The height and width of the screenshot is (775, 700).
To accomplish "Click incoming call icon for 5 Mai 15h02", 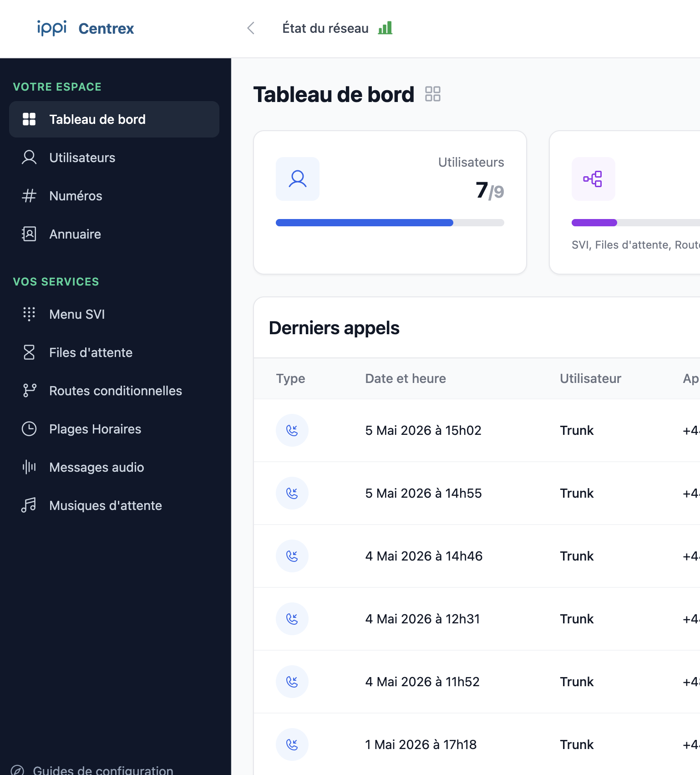I will 292,430.
